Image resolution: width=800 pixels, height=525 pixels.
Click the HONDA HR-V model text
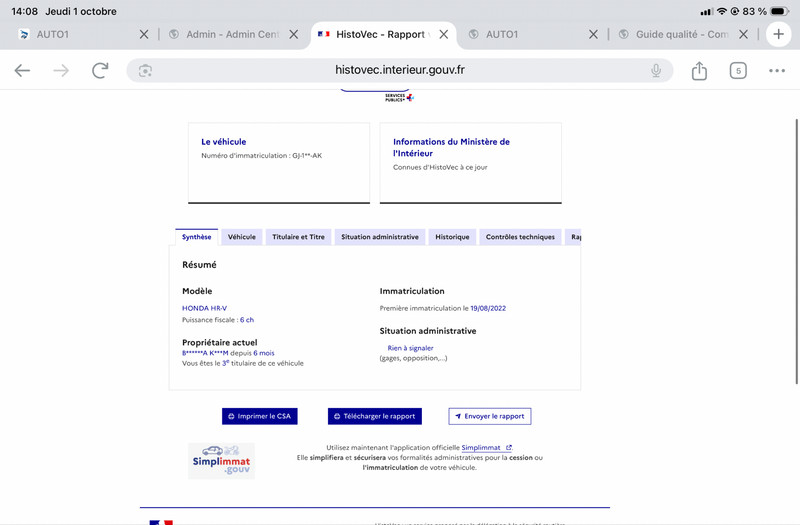coord(205,308)
